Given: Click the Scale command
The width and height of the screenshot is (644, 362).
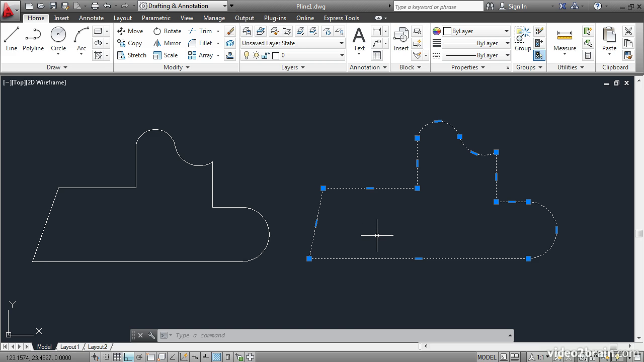Looking at the screenshot, I should [x=166, y=55].
